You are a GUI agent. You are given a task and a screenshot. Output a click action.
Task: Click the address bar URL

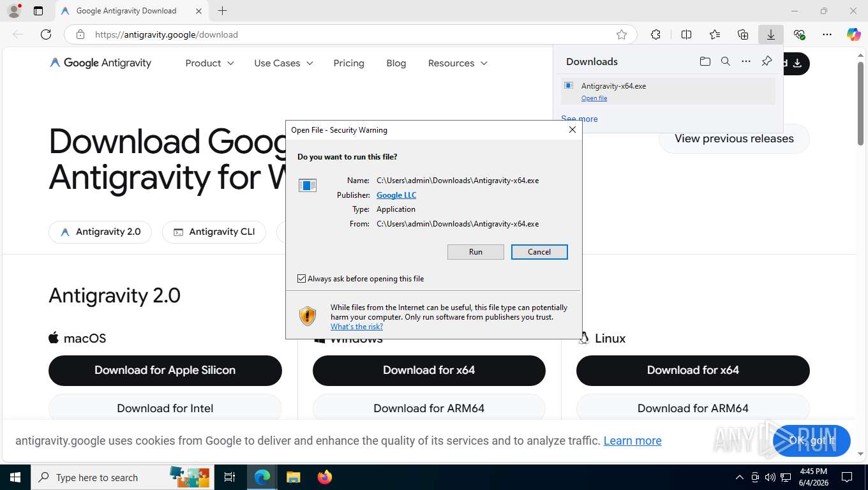pos(167,34)
